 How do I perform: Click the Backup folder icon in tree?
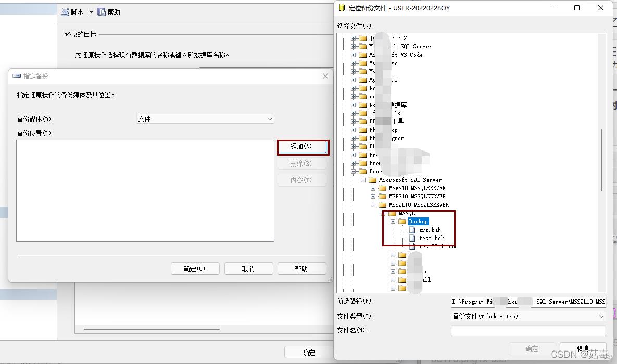click(x=402, y=221)
